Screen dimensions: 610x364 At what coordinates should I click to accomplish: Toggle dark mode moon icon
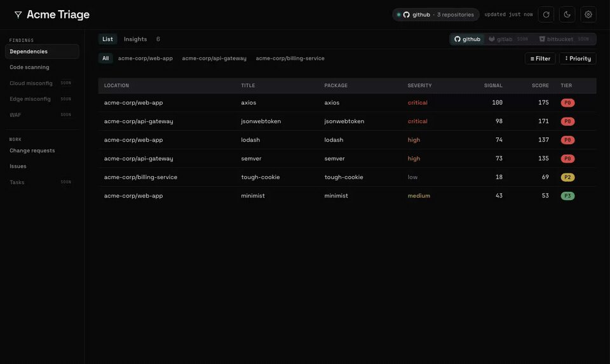[567, 15]
